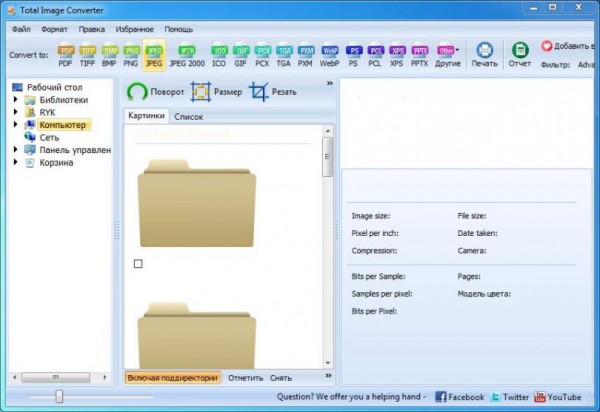Select the Сеть tree item
This screenshot has height=412, width=600.
49,138
